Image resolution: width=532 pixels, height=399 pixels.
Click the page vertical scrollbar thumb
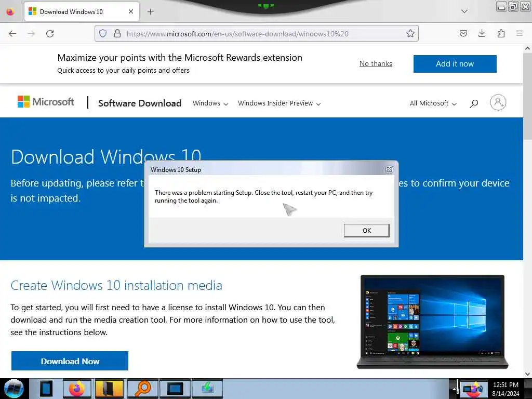(527, 96)
